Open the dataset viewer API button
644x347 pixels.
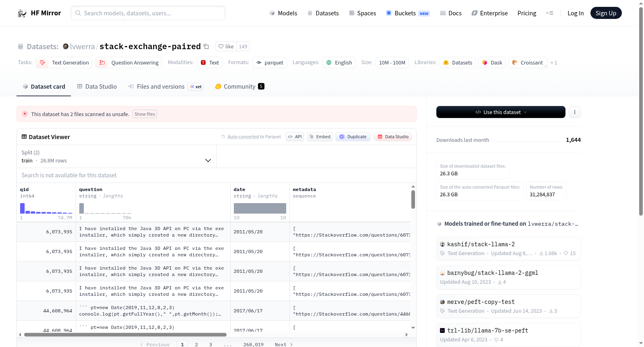click(x=295, y=137)
